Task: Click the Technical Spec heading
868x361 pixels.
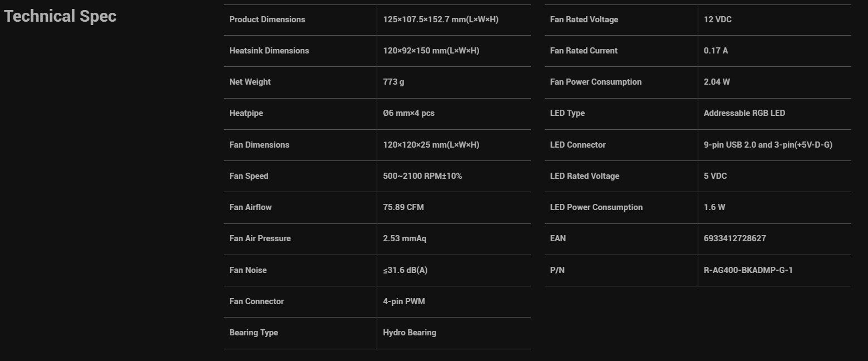Action: pos(60,16)
